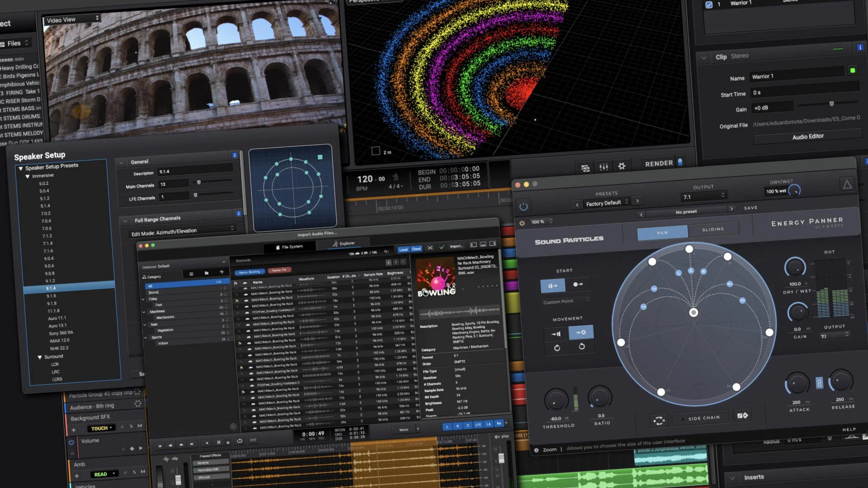Open the Factory Default presets dropdown

(607, 203)
